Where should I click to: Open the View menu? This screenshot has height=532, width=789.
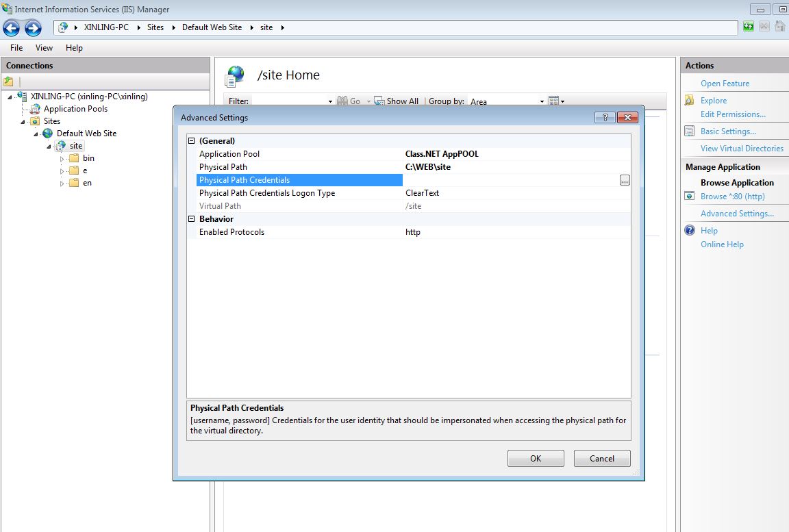[44, 48]
